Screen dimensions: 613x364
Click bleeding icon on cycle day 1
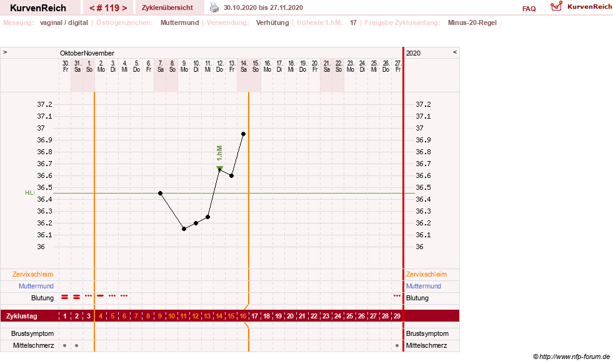point(65,297)
